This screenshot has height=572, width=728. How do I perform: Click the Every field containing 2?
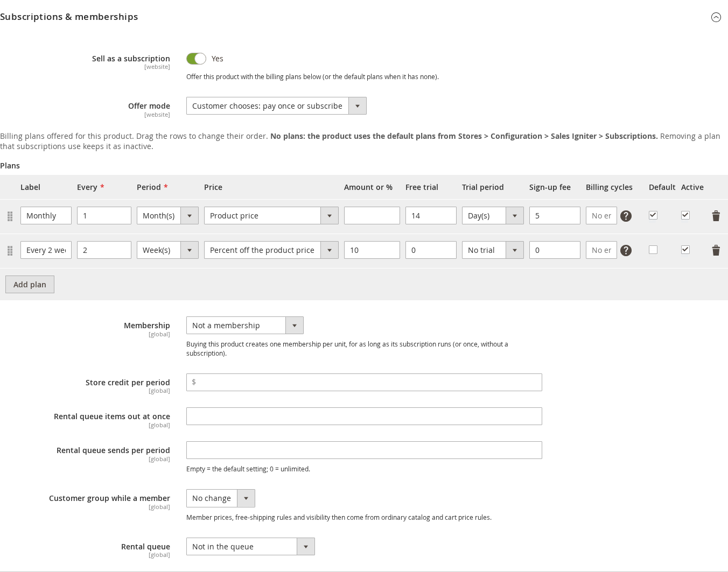point(104,250)
